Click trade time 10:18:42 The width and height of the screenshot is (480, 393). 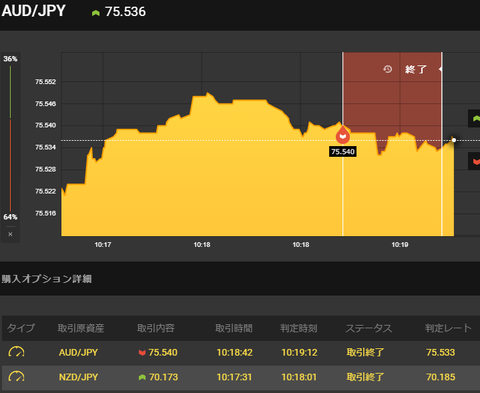point(235,352)
